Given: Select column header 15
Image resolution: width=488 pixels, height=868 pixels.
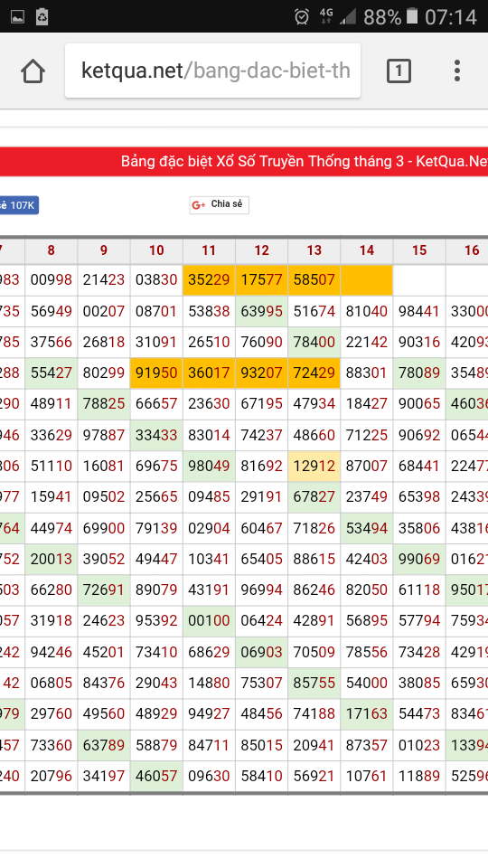Looking at the screenshot, I should point(418,250).
